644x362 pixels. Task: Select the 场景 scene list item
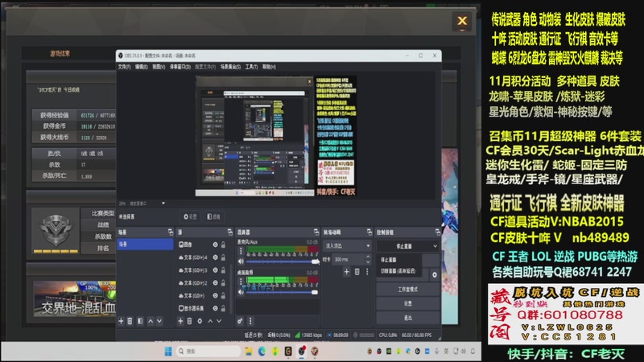(146, 245)
